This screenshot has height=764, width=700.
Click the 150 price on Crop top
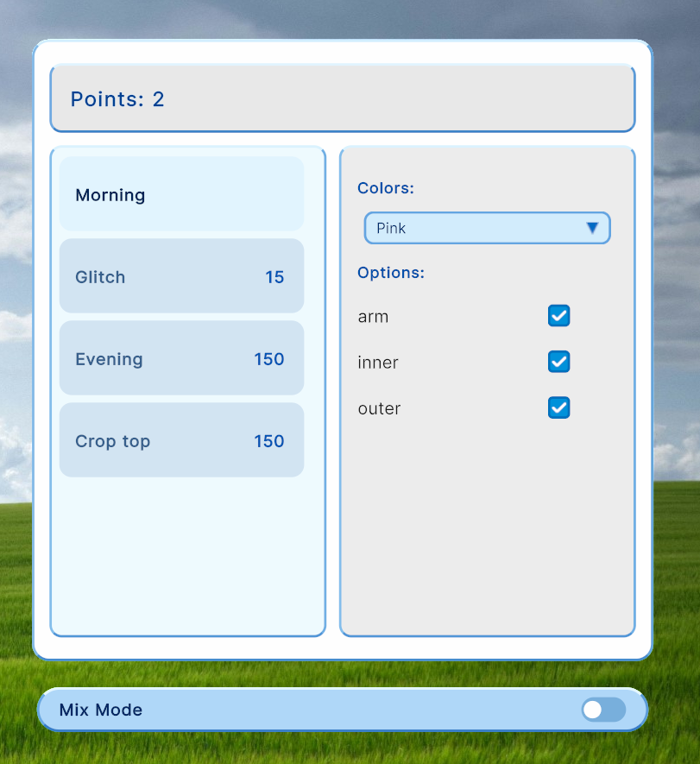click(269, 441)
